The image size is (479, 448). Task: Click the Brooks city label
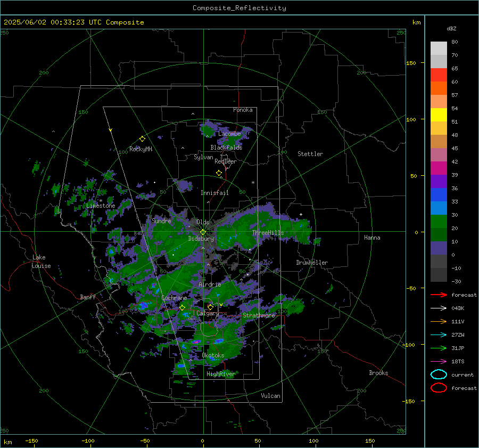378,373
